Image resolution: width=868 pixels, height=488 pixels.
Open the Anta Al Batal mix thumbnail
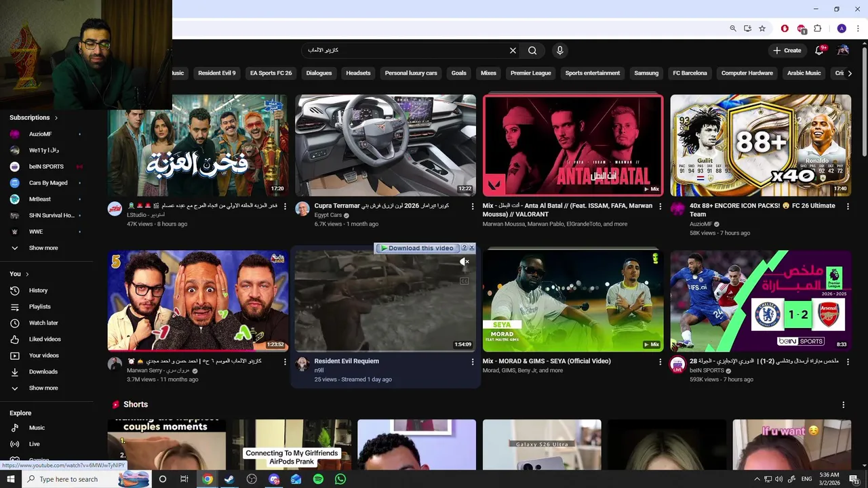573,145
